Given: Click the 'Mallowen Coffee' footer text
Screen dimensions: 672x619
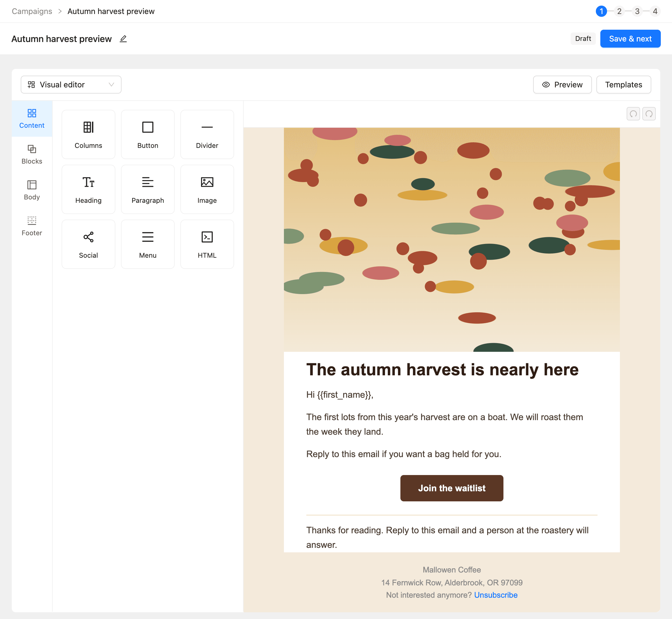Looking at the screenshot, I should [452, 570].
